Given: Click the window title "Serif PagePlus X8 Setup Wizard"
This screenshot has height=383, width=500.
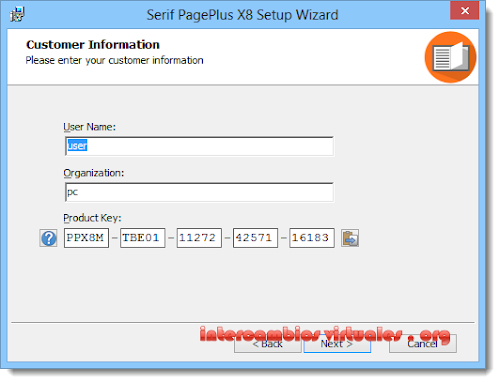Looking at the screenshot, I should click(x=242, y=15).
